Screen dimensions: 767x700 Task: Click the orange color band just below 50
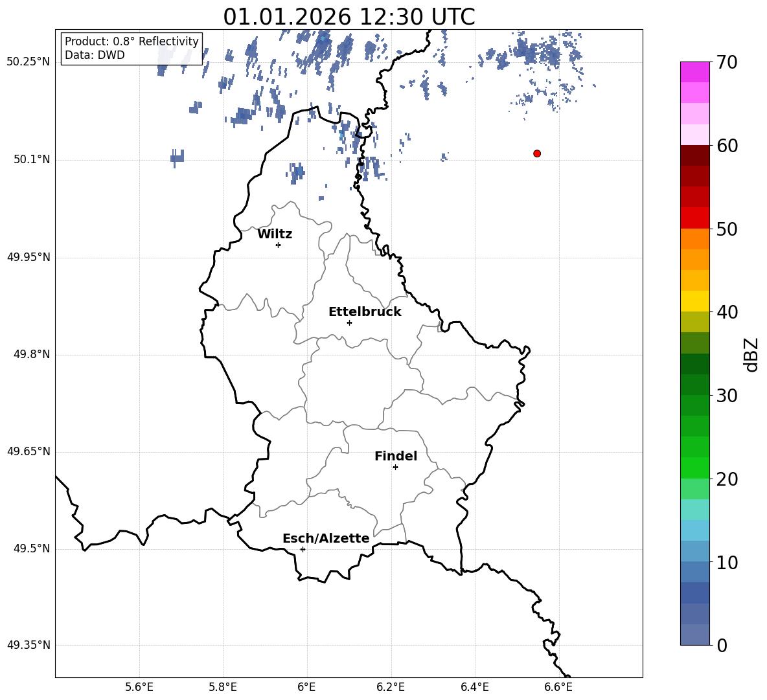click(694, 238)
